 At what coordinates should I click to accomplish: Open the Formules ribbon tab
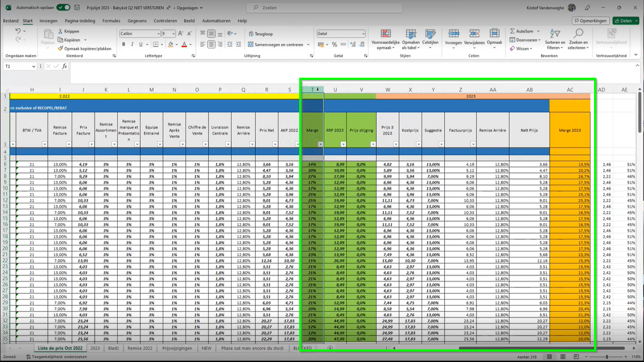(111, 21)
